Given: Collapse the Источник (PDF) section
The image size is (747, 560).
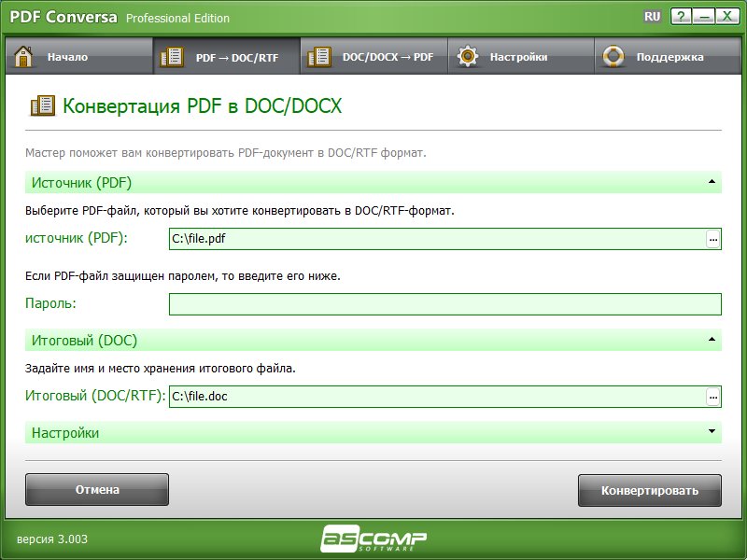Looking at the screenshot, I should (712, 181).
